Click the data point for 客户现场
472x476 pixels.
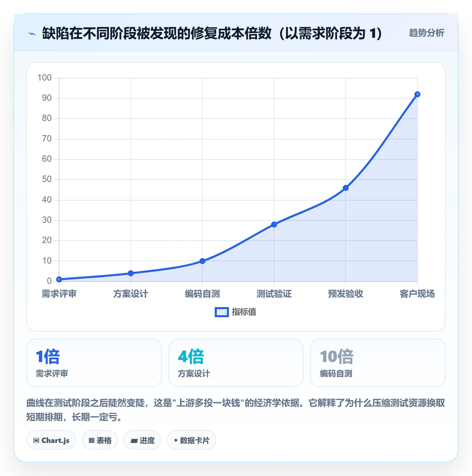click(417, 94)
